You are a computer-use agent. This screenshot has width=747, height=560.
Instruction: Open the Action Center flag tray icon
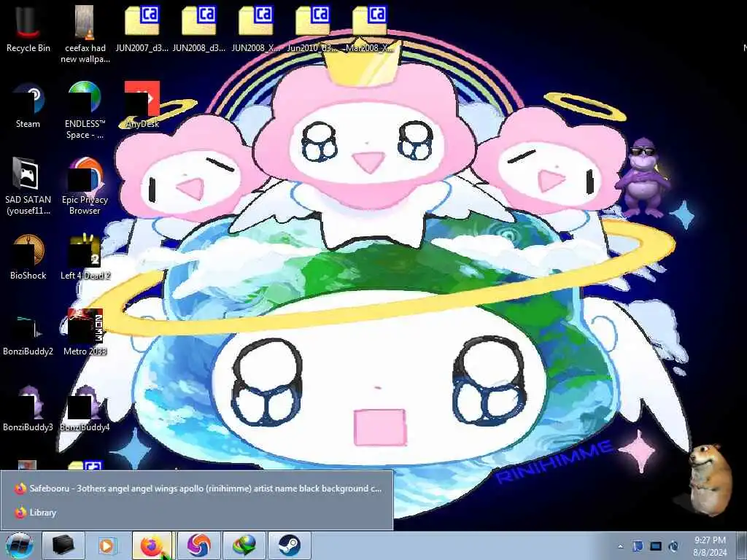coord(638,546)
